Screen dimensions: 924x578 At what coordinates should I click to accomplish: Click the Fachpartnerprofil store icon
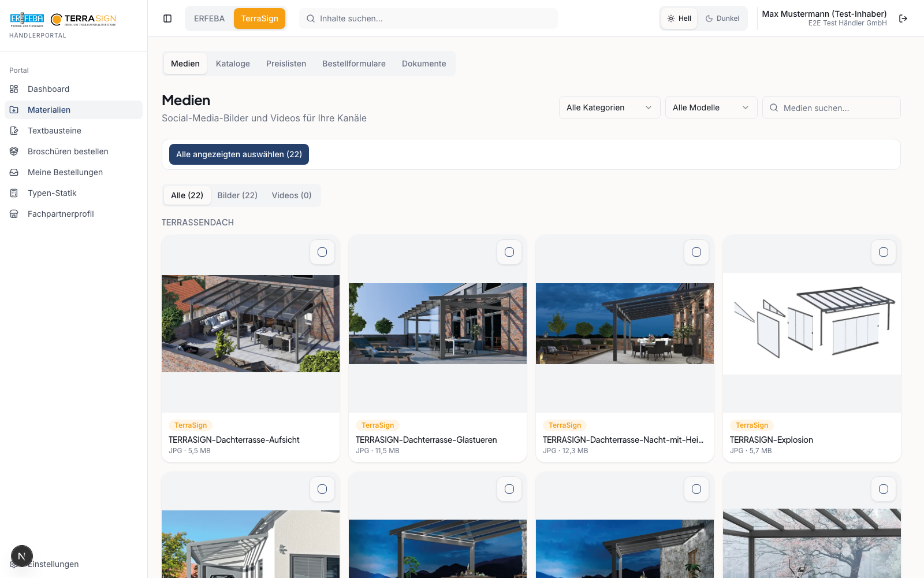[14, 214]
